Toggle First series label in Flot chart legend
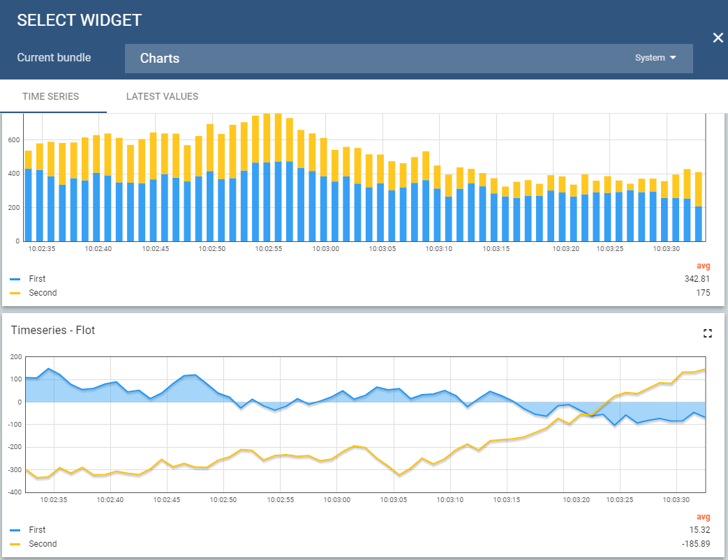 coord(37,530)
